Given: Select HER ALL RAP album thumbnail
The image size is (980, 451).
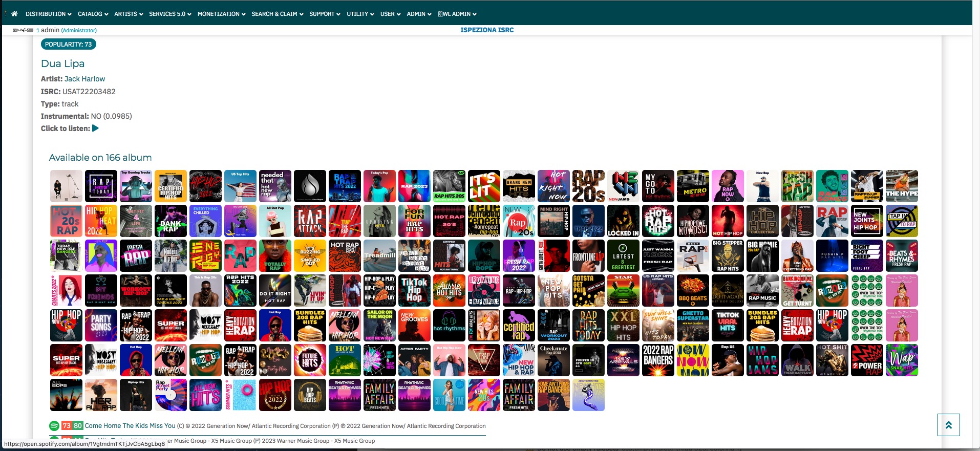Looking at the screenshot, I should coord(101,395).
